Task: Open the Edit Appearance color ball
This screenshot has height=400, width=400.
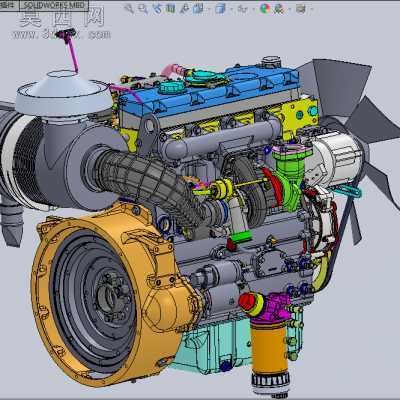Action: (x=265, y=8)
